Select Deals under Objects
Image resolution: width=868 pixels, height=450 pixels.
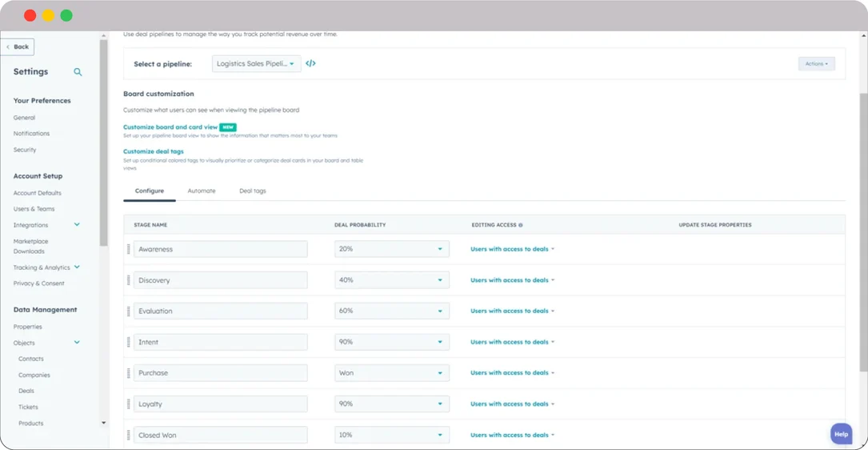pyautogui.click(x=26, y=391)
